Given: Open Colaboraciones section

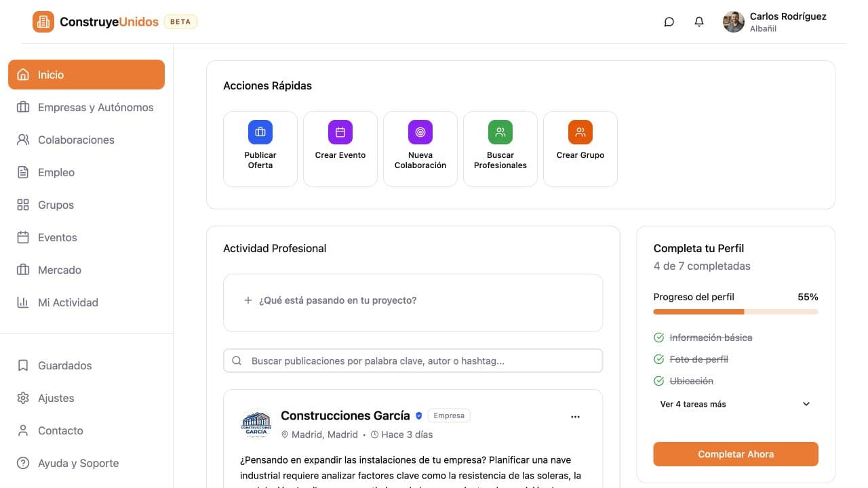Looking at the screenshot, I should [x=86, y=140].
